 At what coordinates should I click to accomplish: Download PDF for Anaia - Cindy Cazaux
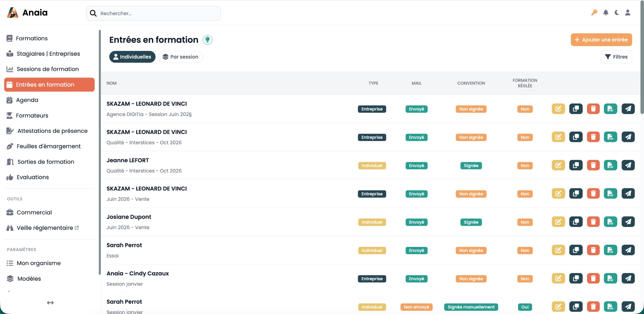coord(611,279)
